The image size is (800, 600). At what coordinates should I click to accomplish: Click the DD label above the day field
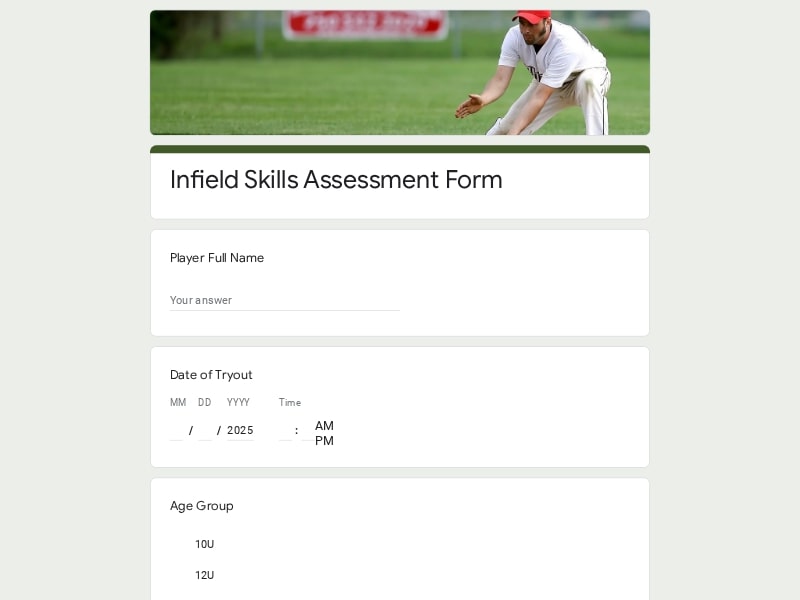[205, 403]
